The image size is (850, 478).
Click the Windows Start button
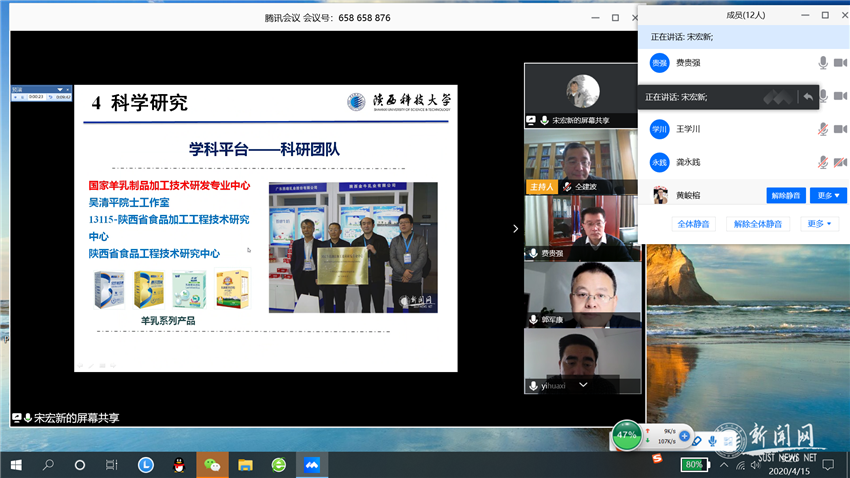(16, 465)
